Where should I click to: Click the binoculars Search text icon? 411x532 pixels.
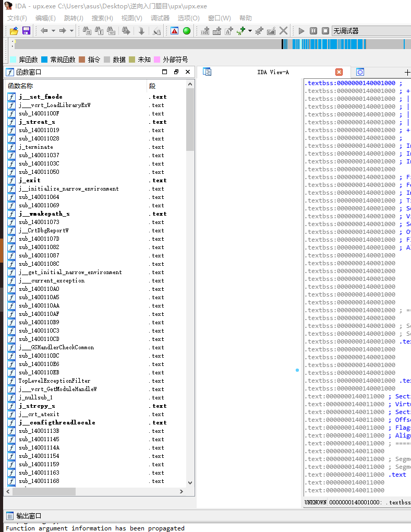tap(99, 31)
